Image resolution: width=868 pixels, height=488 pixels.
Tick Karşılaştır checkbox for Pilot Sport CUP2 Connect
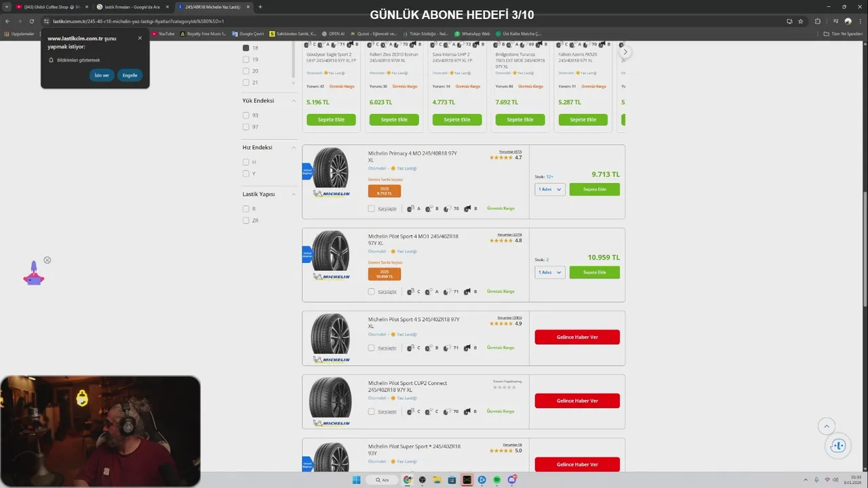point(371,411)
